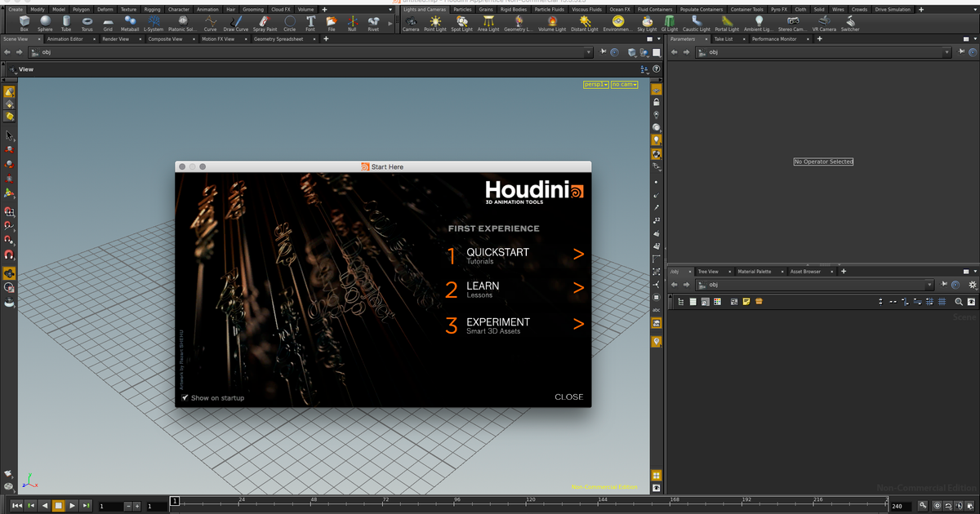Switch to the Material Palette tab
This screenshot has width=980, height=514.
754,271
